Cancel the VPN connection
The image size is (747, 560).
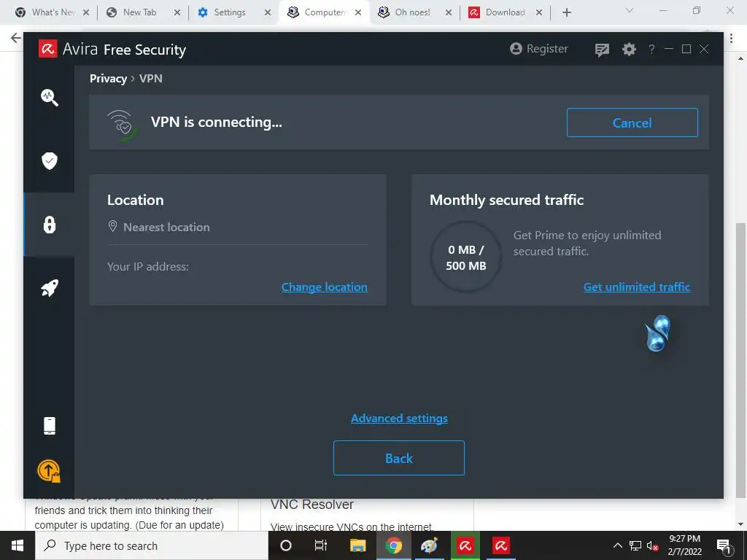632,122
